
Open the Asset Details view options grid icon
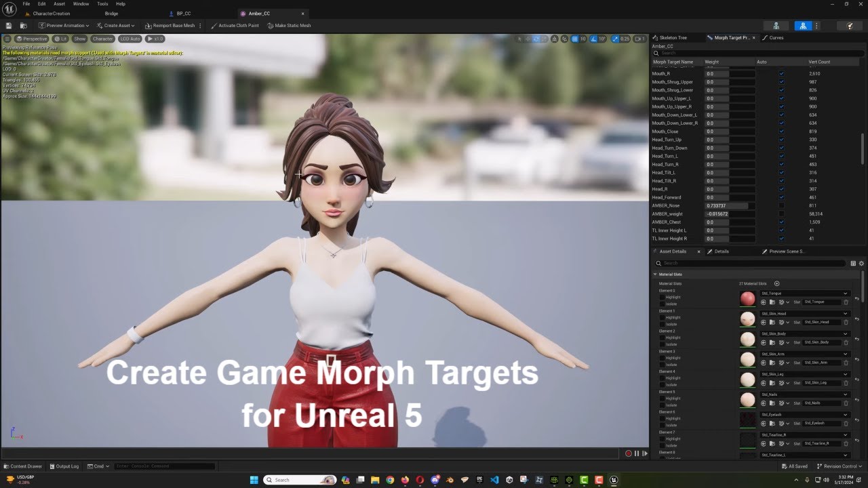(x=853, y=263)
